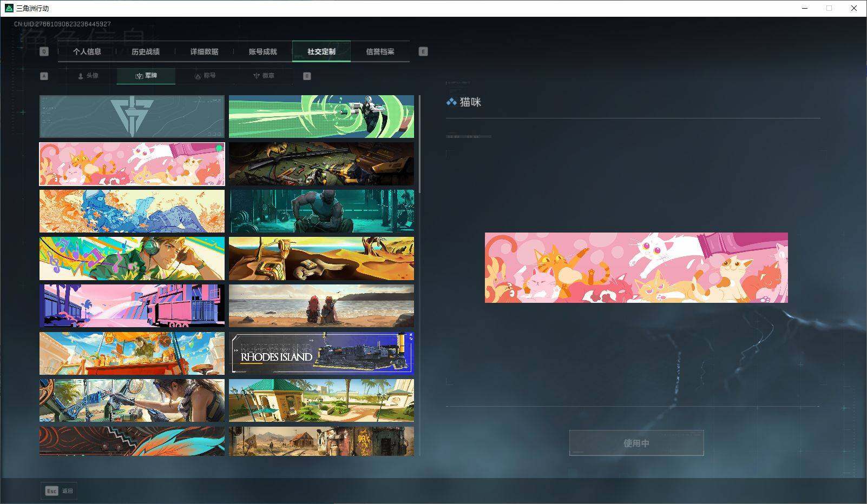Select the teal and orange feather banner
The width and height of the screenshot is (867, 504).
(x=132, y=441)
